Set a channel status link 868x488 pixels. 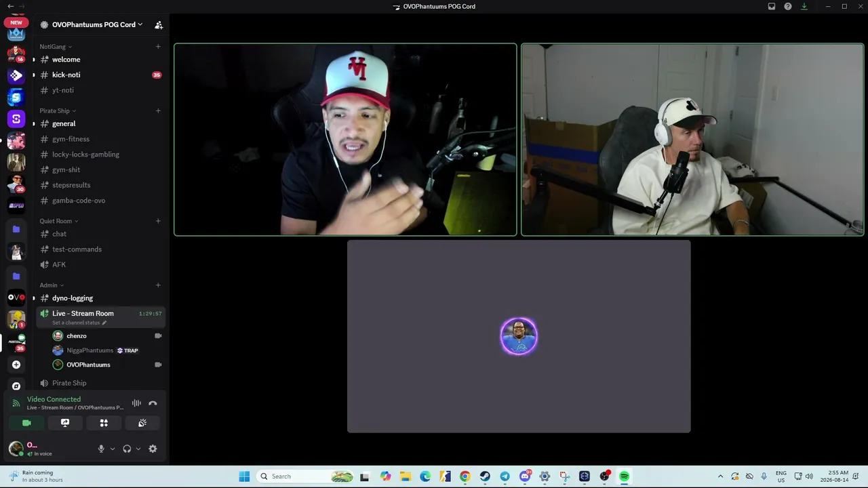click(79, 323)
